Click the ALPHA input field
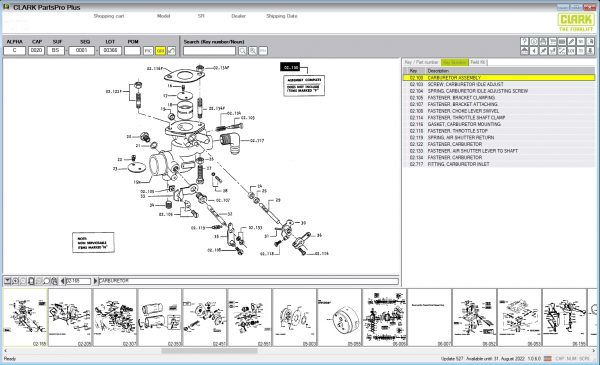This screenshot has height=365, width=600. click(x=15, y=51)
